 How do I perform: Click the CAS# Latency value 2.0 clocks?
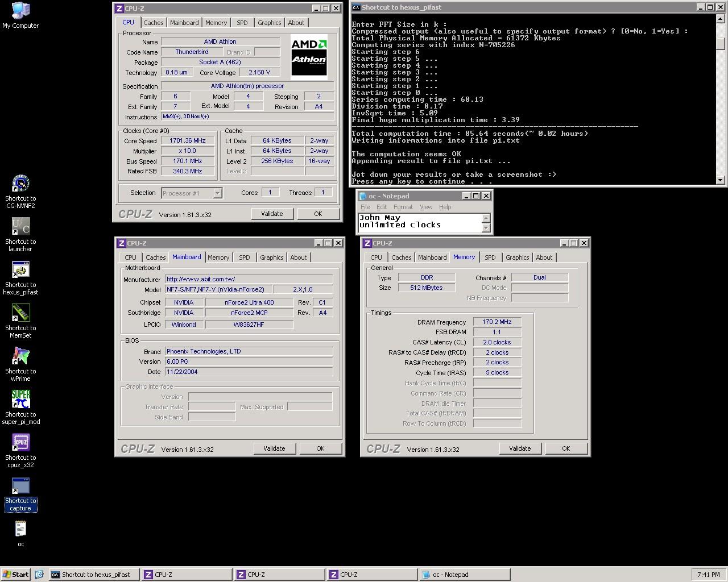click(x=497, y=342)
